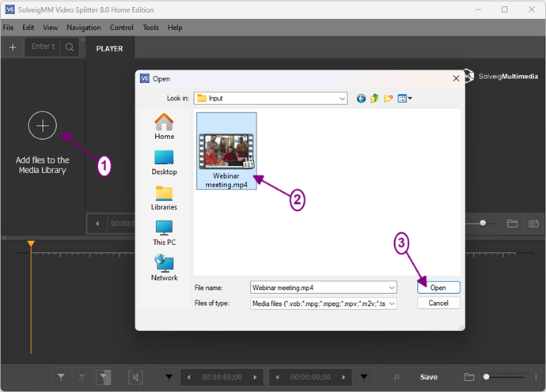
Task: Open the View menu
Action: [x=51, y=28]
